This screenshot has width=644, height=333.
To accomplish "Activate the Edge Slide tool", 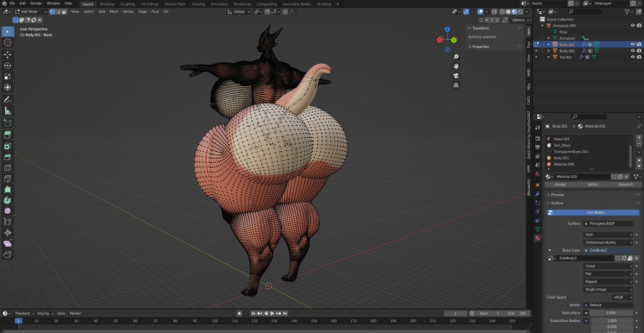I will 8,221.
